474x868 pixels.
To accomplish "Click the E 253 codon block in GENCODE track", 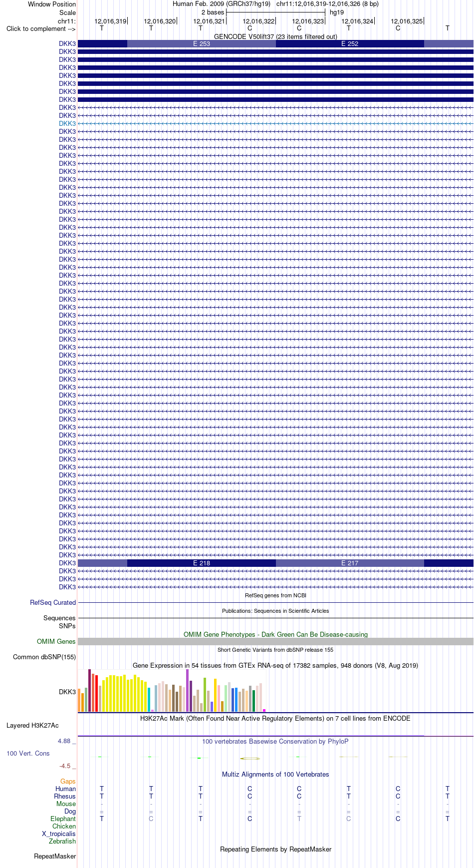I will [202, 43].
